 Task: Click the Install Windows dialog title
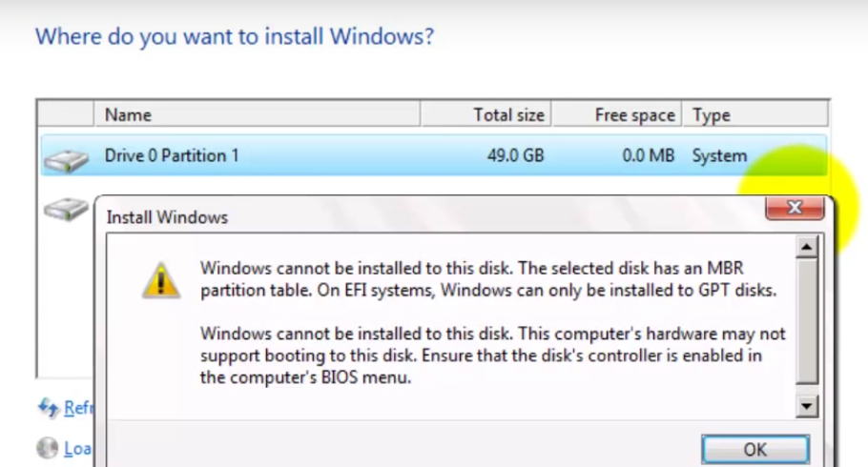point(167,217)
